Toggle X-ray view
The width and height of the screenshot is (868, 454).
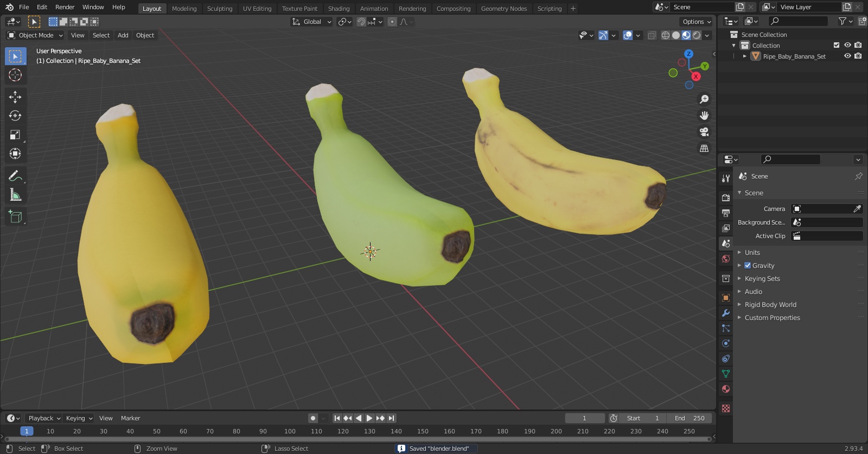(x=652, y=35)
